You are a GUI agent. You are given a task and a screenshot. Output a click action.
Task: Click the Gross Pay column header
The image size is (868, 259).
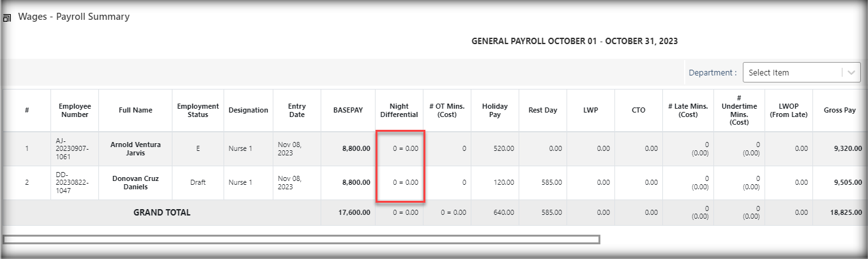click(x=840, y=110)
